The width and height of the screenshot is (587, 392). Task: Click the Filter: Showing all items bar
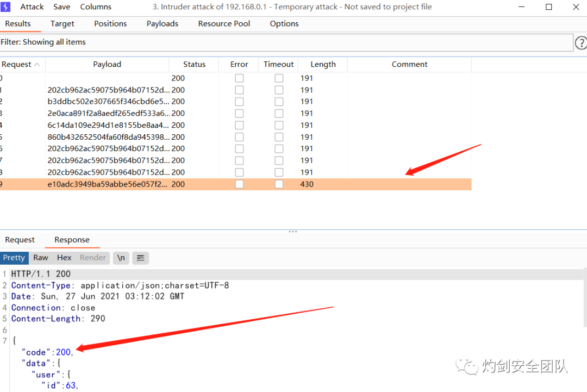[x=286, y=42]
